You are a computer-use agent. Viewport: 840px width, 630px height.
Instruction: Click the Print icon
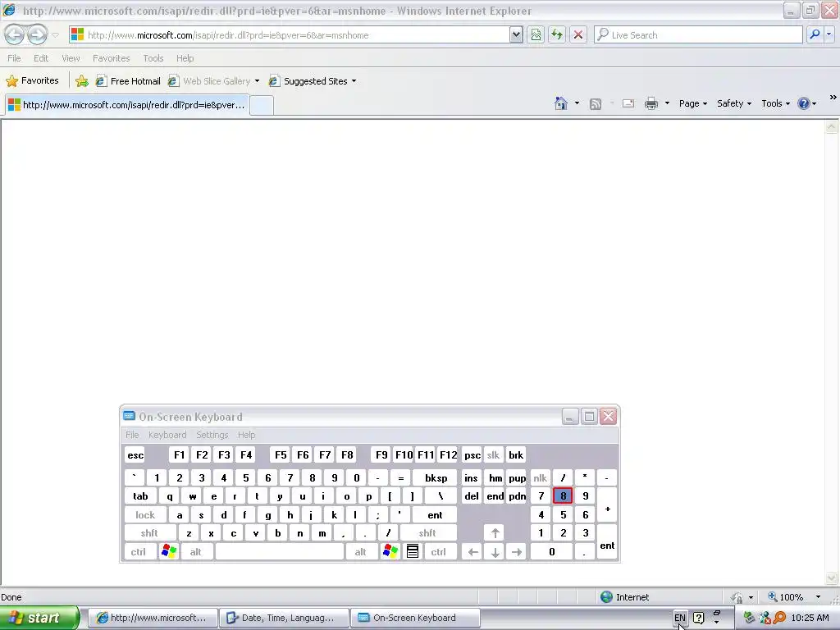[651, 104]
